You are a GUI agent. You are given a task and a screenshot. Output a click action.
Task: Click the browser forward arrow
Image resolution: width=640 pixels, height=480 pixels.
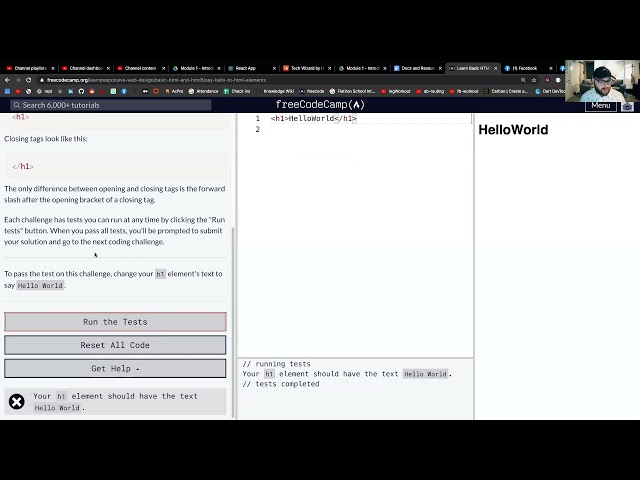(x=18, y=80)
